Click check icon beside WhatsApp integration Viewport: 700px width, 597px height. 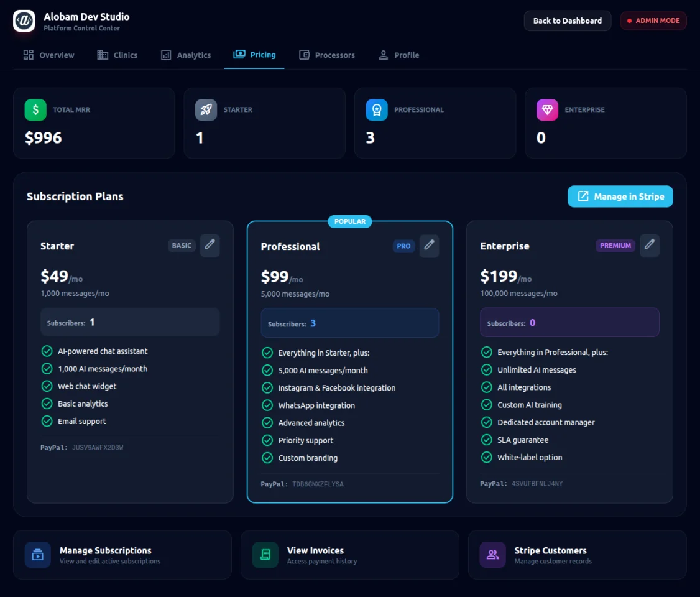tap(267, 405)
